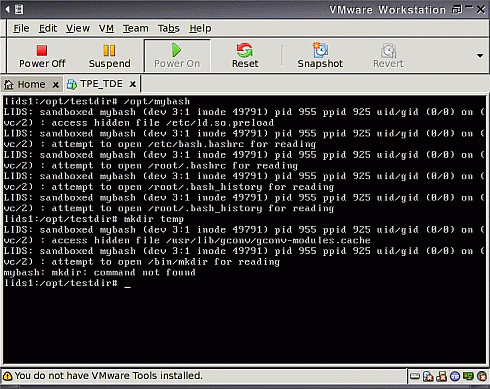This screenshot has width=490, height=389.
Task: Click the Power Off toolbar button
Action: click(x=42, y=56)
